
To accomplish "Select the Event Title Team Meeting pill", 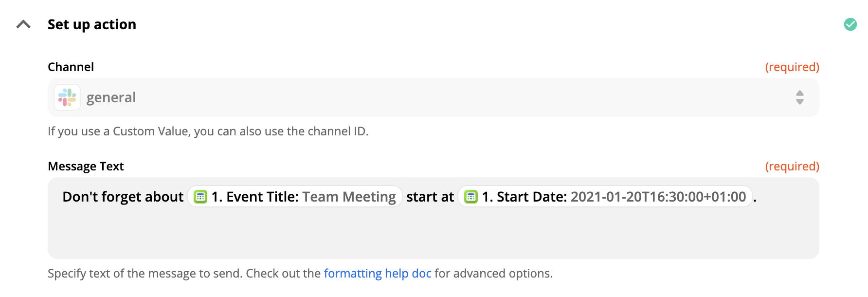I will [295, 197].
